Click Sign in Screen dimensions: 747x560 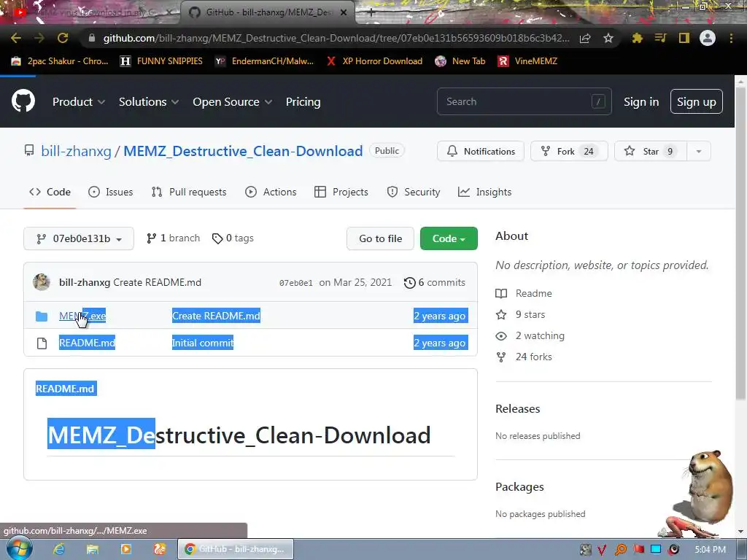click(x=641, y=102)
